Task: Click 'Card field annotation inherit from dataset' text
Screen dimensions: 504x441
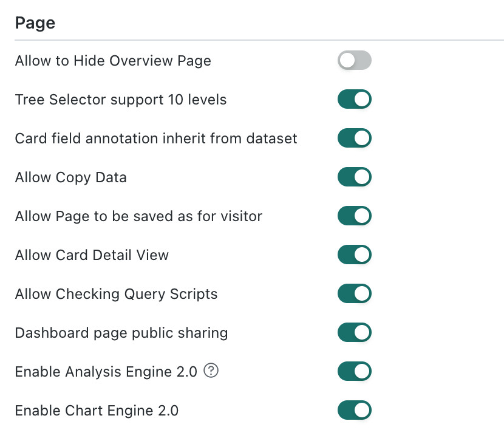Action: [x=156, y=138]
